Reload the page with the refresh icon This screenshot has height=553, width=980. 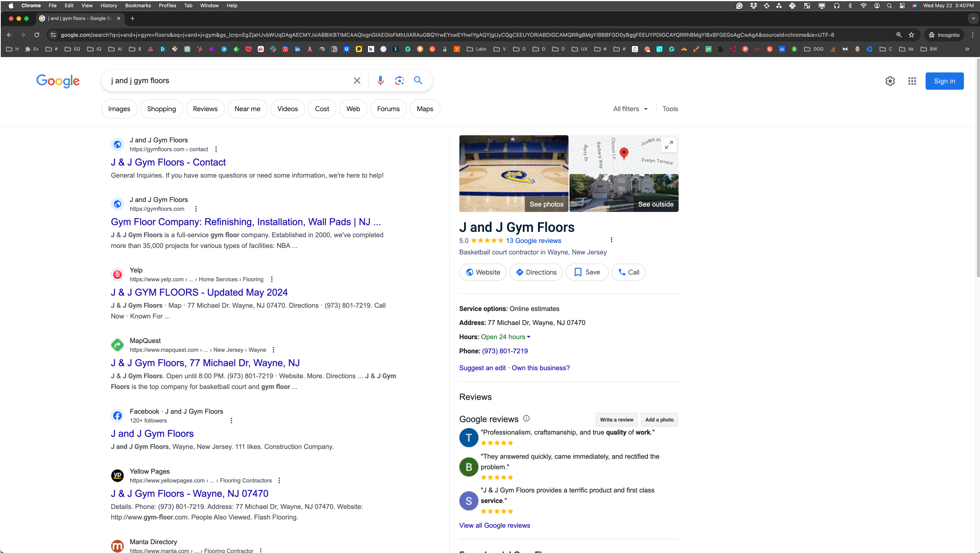(x=37, y=34)
